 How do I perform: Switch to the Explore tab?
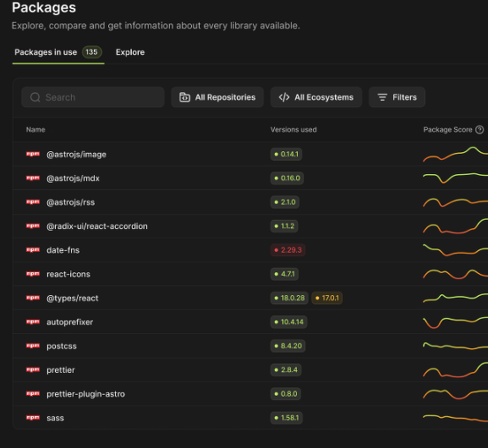(x=130, y=52)
